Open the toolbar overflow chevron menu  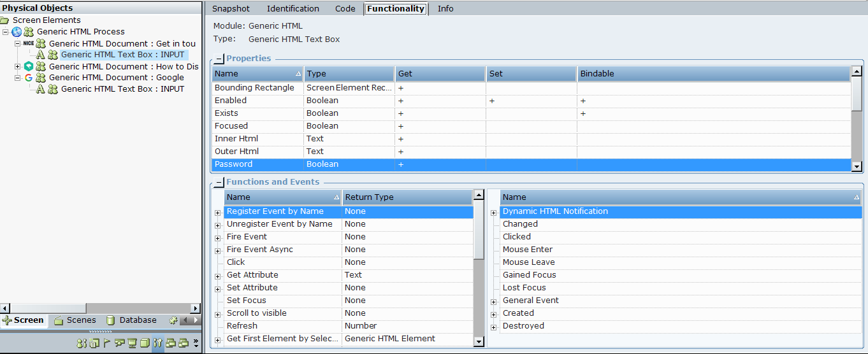pyautogui.click(x=196, y=343)
